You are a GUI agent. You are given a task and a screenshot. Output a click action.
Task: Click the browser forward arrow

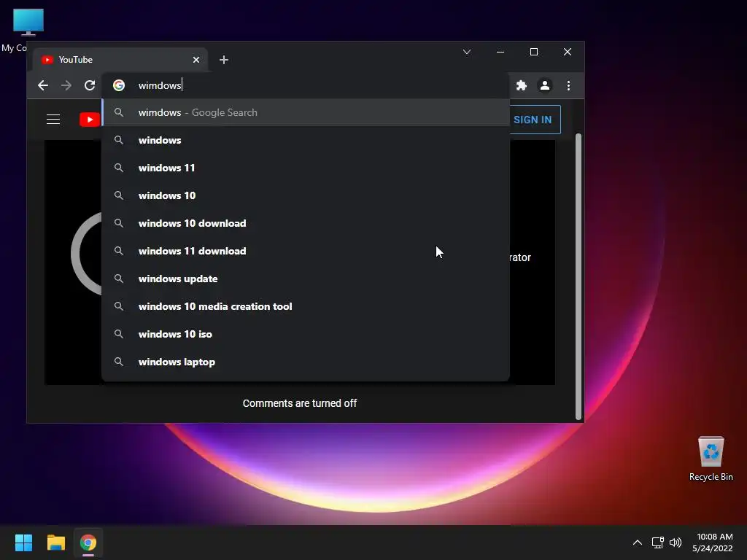point(66,85)
